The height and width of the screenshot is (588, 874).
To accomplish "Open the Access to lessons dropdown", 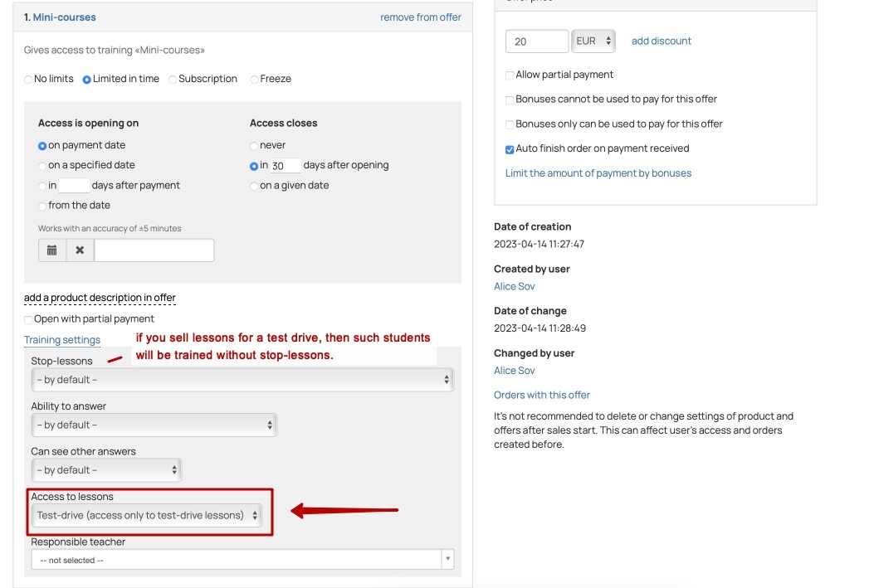I will coord(146,515).
